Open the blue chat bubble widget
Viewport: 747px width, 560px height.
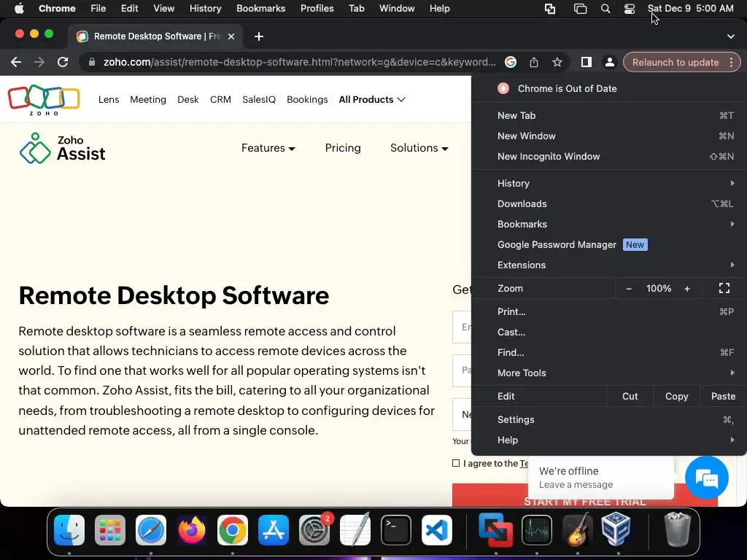point(706,478)
